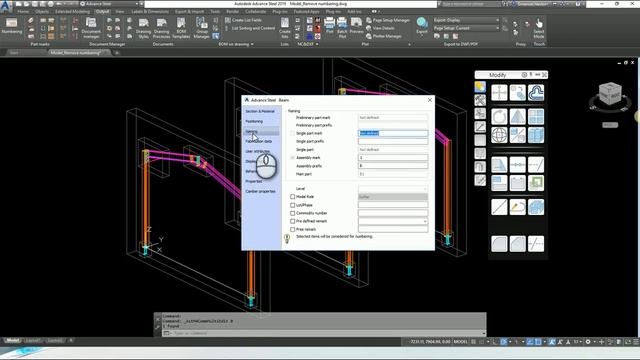Open Page Setup Manager
This screenshot has height=360, width=640.
[x=388, y=20]
